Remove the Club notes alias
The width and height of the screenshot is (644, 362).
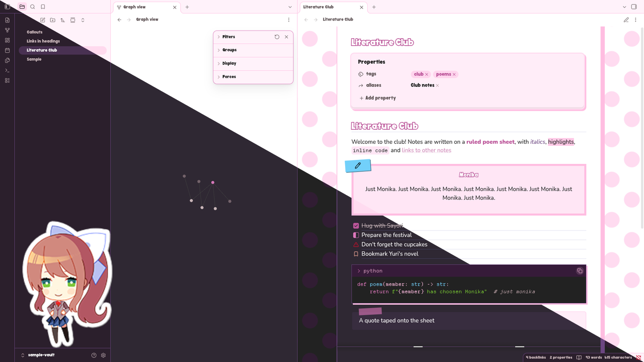[x=437, y=85]
